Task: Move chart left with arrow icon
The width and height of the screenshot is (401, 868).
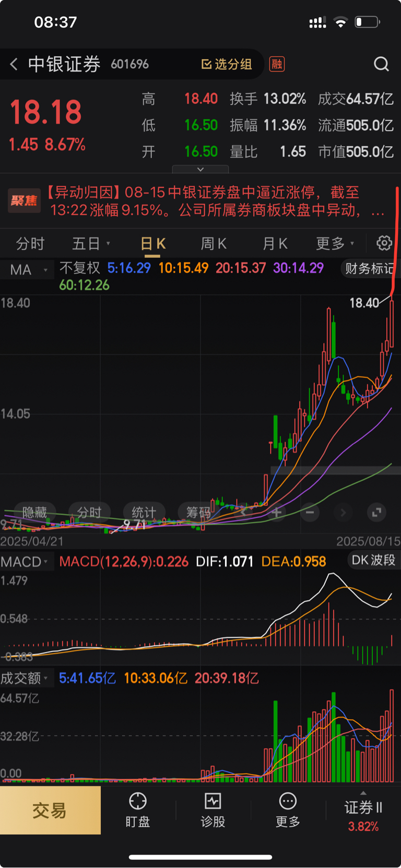Action: pos(243,513)
